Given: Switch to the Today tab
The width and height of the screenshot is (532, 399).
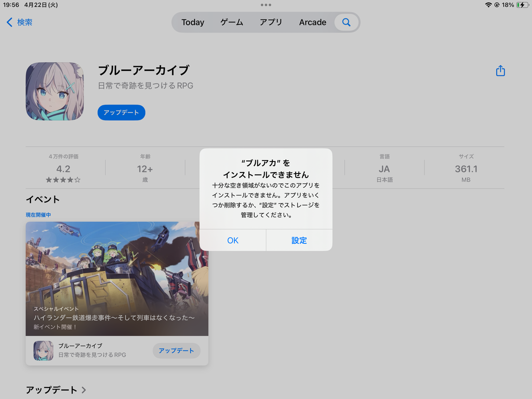Looking at the screenshot, I should click(193, 22).
